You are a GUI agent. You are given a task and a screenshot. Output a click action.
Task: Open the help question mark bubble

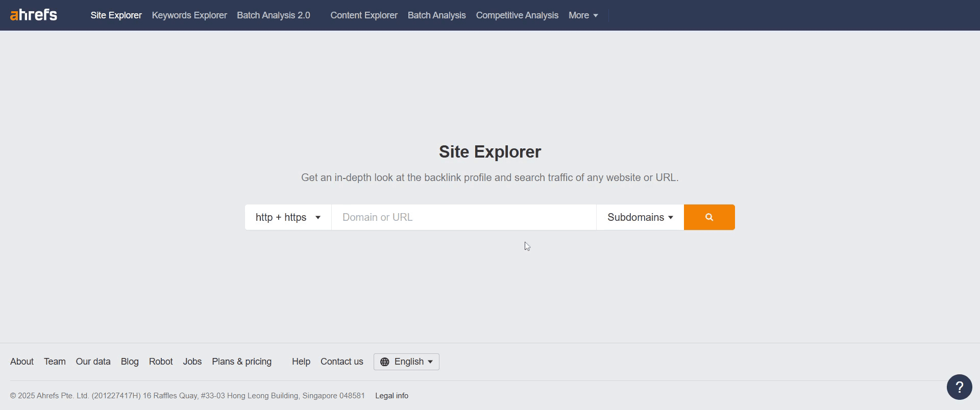tap(959, 387)
